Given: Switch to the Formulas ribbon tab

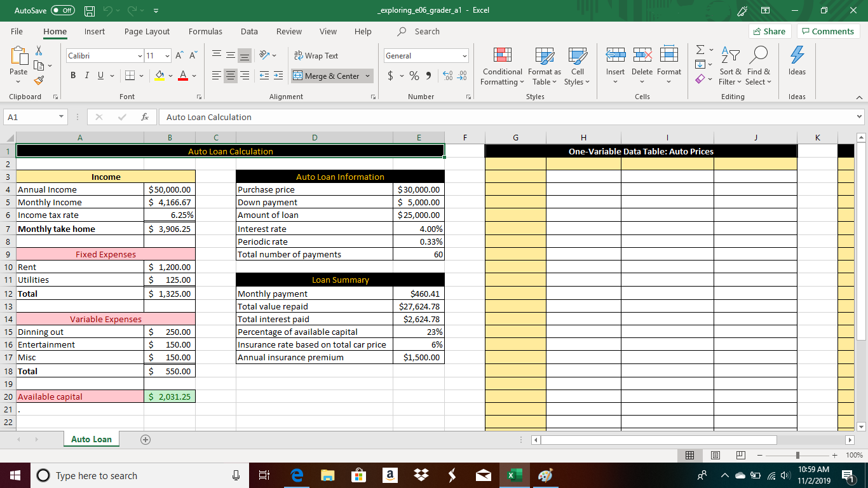Looking at the screenshot, I should [205, 31].
